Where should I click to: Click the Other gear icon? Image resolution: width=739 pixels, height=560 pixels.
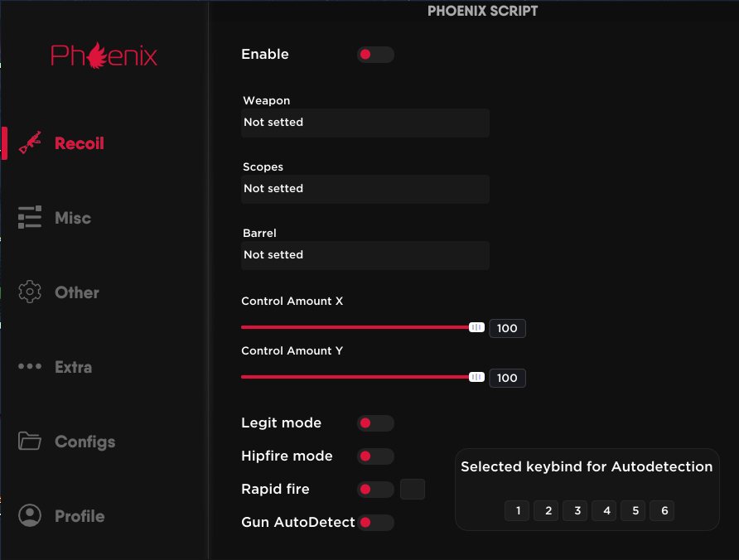click(30, 292)
